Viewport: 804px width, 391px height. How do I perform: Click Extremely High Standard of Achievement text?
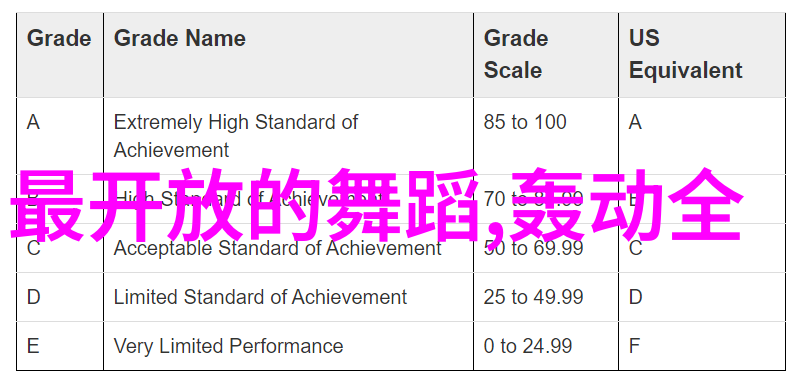point(236,136)
